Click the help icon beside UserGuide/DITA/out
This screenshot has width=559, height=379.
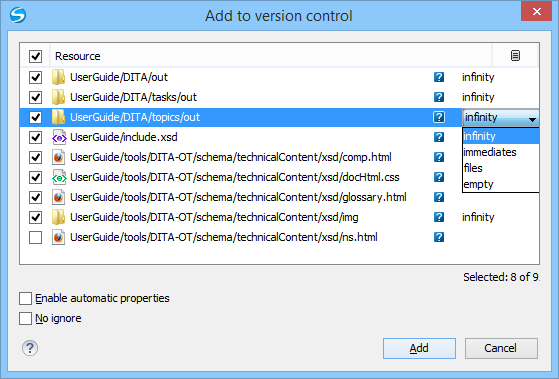pyautogui.click(x=439, y=77)
